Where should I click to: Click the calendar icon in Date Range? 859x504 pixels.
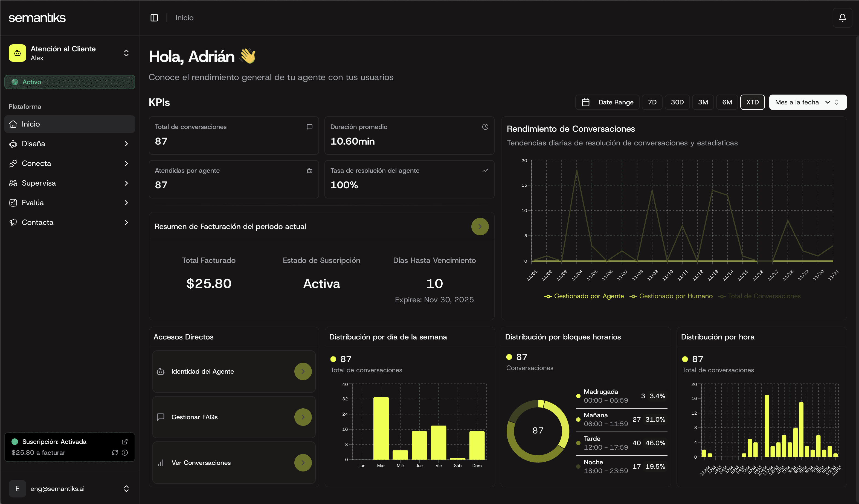click(586, 102)
